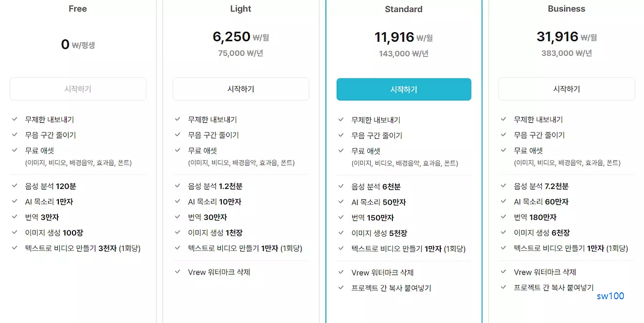The height and width of the screenshot is (323, 644).
Task: Click the checkmark beside Free plan's 무제한 내보내기
Action: coord(14,120)
